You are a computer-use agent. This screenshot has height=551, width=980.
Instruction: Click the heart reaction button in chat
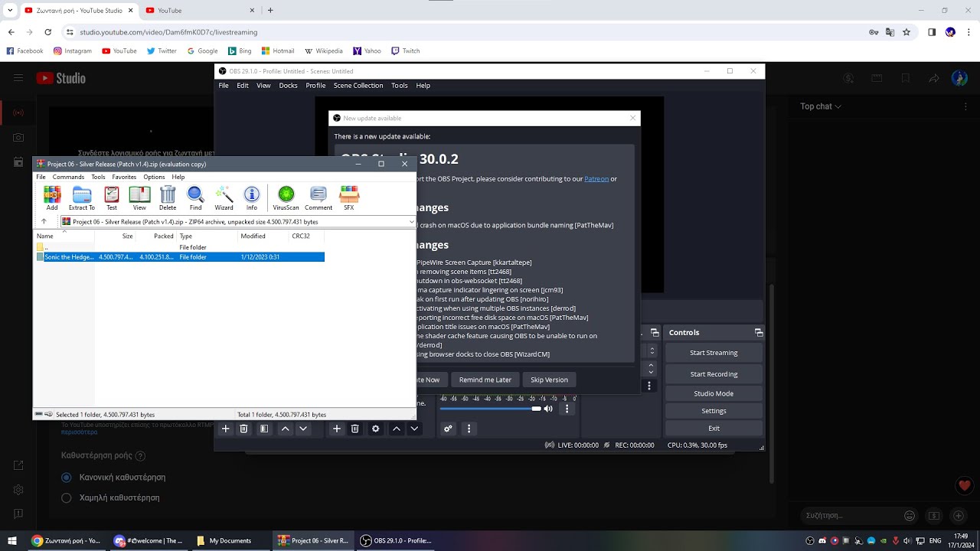[x=965, y=485]
